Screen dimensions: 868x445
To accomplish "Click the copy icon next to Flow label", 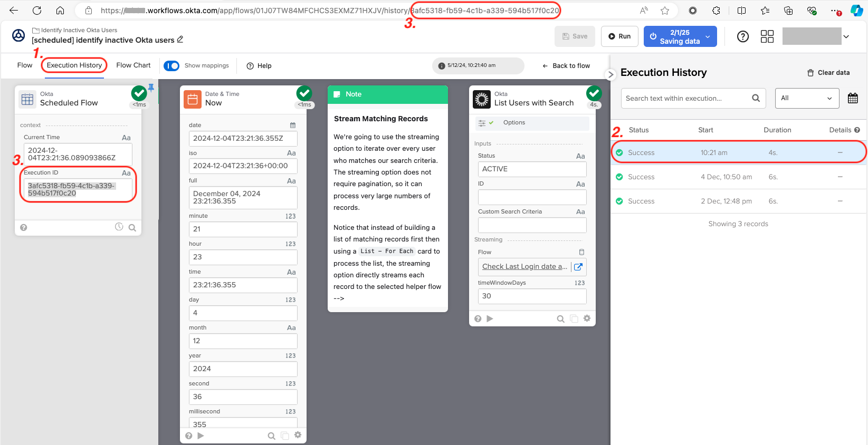I will tap(581, 252).
